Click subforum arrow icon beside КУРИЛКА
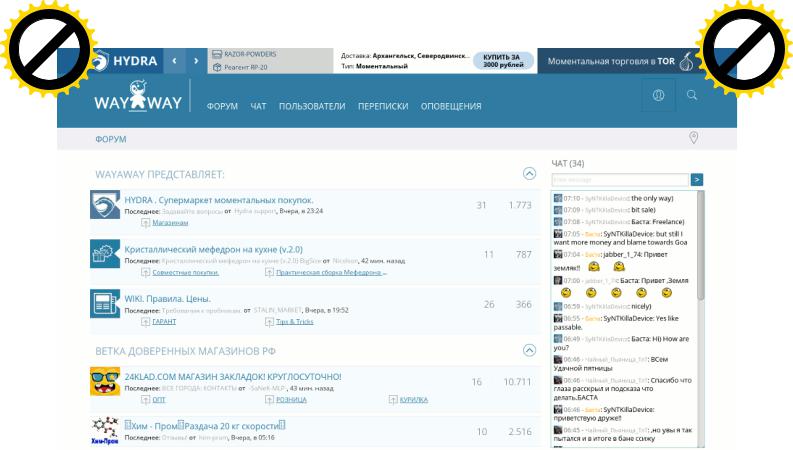 pyautogui.click(x=393, y=399)
